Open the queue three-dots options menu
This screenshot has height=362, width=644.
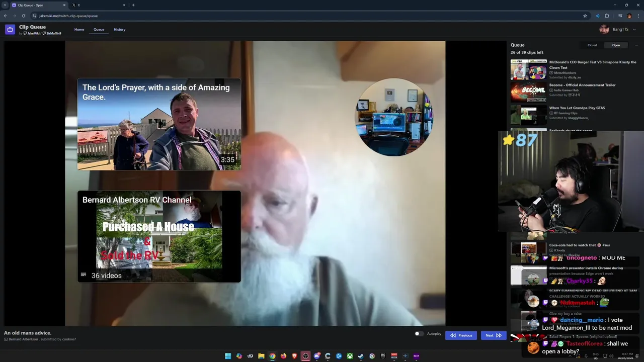pos(636,45)
